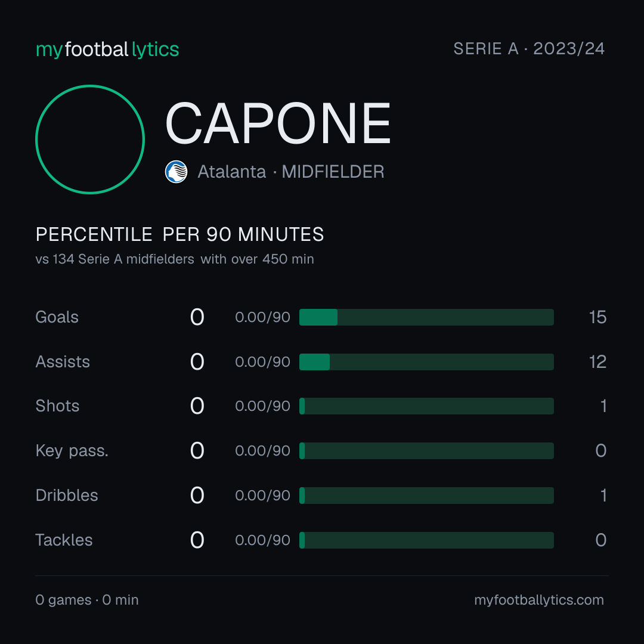644x644 pixels.
Task: Click the Goals percentile bar
Action: click(426, 317)
